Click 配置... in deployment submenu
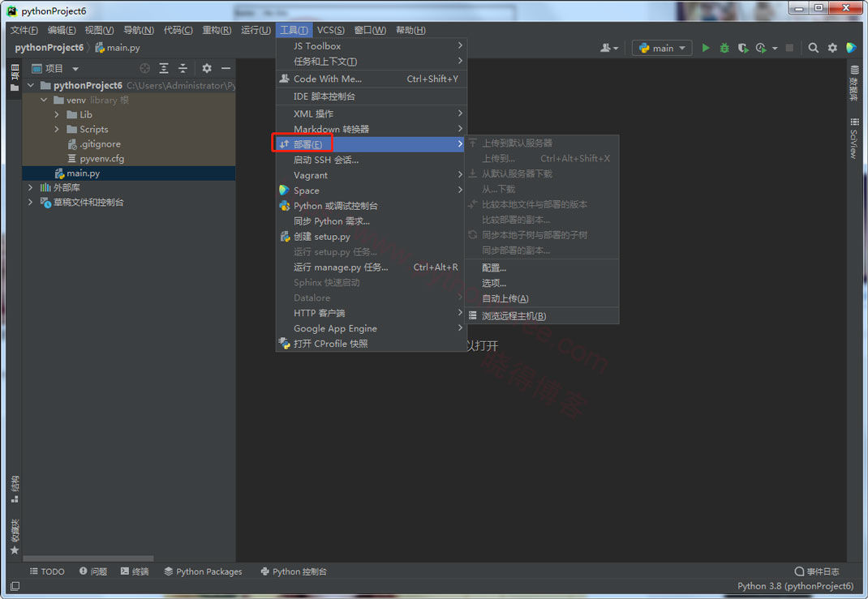868x599 pixels. [x=542, y=267]
